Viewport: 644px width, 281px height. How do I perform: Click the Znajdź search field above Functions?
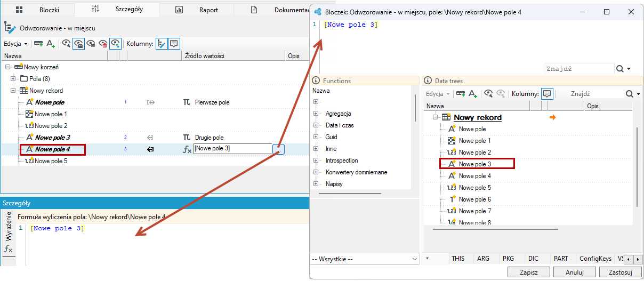[579, 69]
